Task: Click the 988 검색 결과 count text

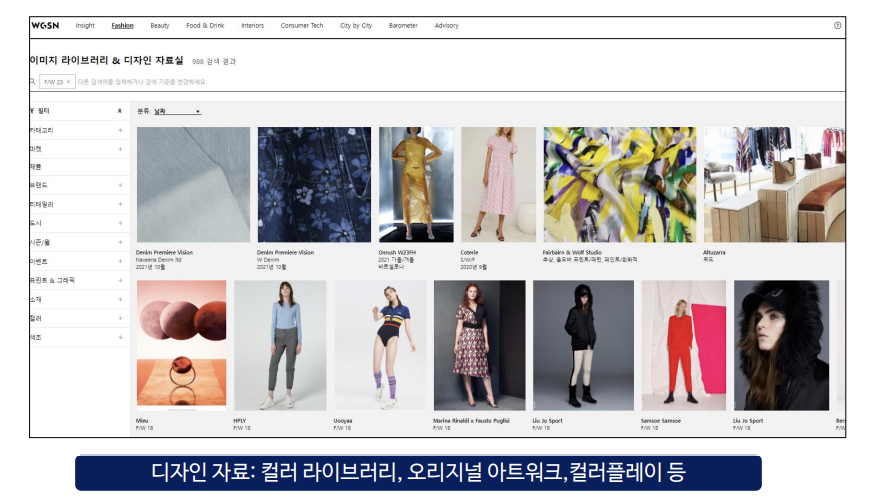Action: coord(214,61)
